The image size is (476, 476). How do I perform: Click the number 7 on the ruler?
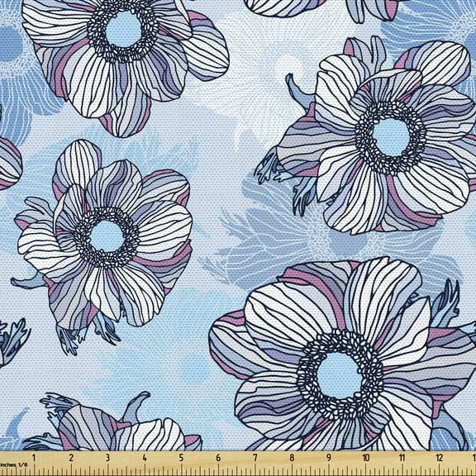click(x=255, y=458)
